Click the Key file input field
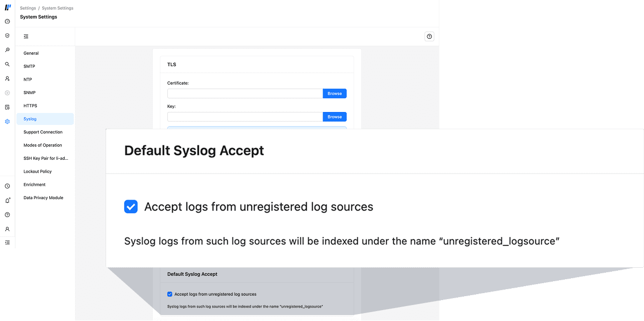 (245, 117)
